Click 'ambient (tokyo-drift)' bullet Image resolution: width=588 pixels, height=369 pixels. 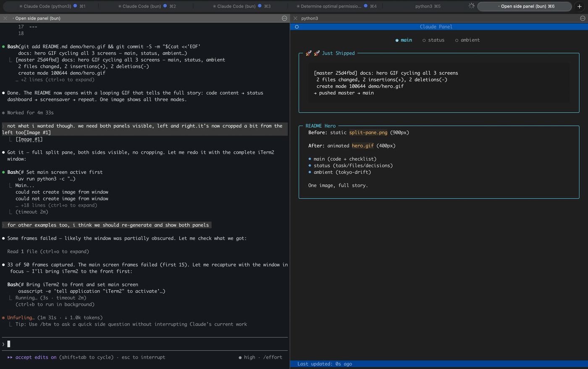tap(342, 173)
